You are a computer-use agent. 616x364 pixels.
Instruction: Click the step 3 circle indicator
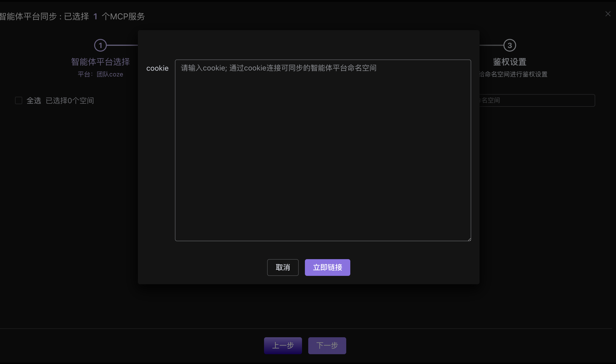pos(509,45)
